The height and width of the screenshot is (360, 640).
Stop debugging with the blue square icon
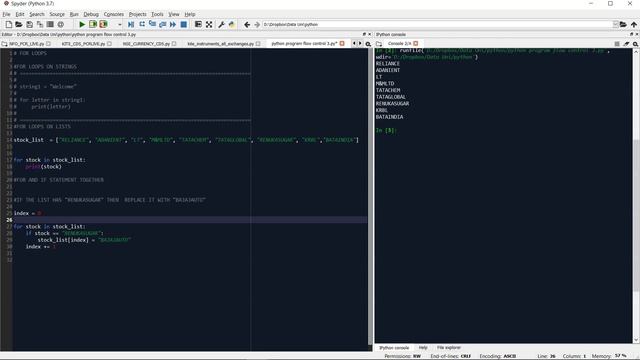(x=184, y=24)
